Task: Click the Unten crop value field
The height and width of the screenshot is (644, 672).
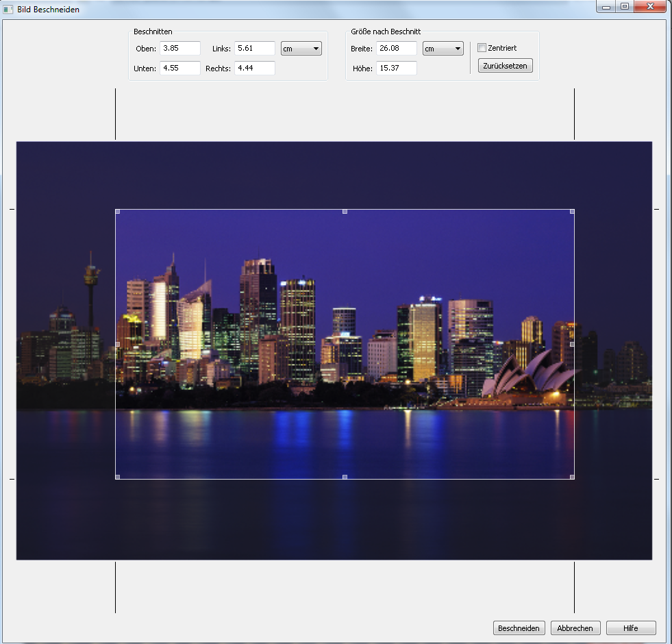Action: coord(180,68)
